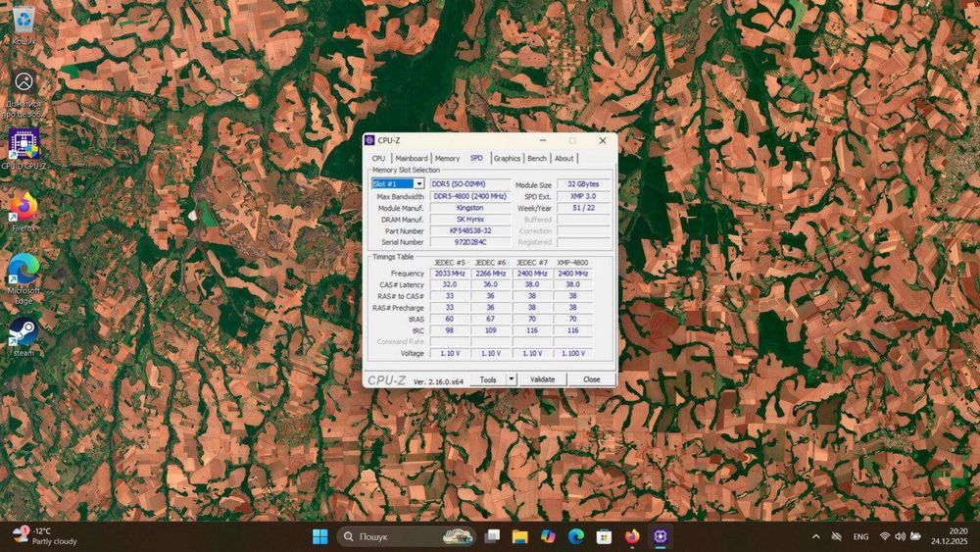Select the Microsoft Edge desktop shortcut
The width and height of the screenshot is (980, 552).
(24, 280)
